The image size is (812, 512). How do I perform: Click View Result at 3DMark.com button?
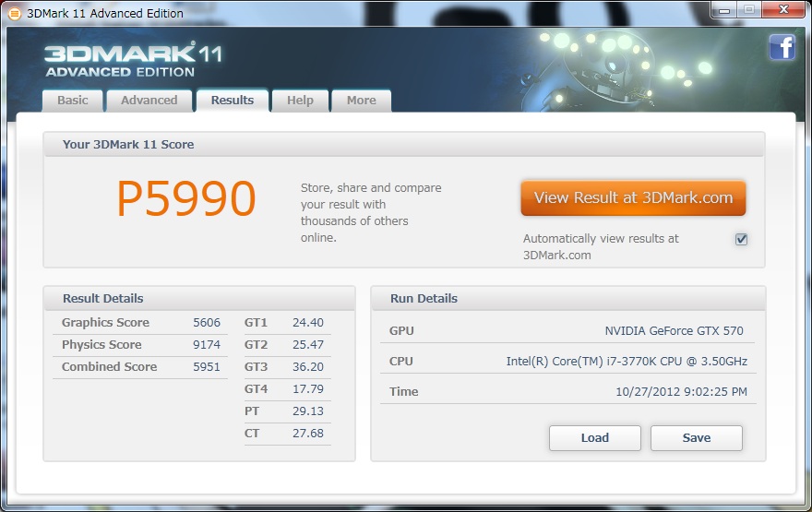[x=633, y=197]
